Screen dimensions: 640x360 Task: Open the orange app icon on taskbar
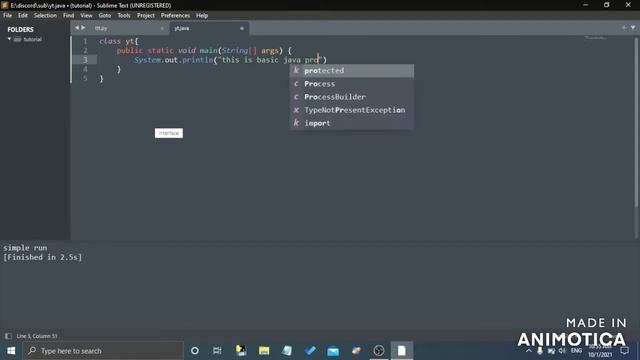[x=356, y=351]
